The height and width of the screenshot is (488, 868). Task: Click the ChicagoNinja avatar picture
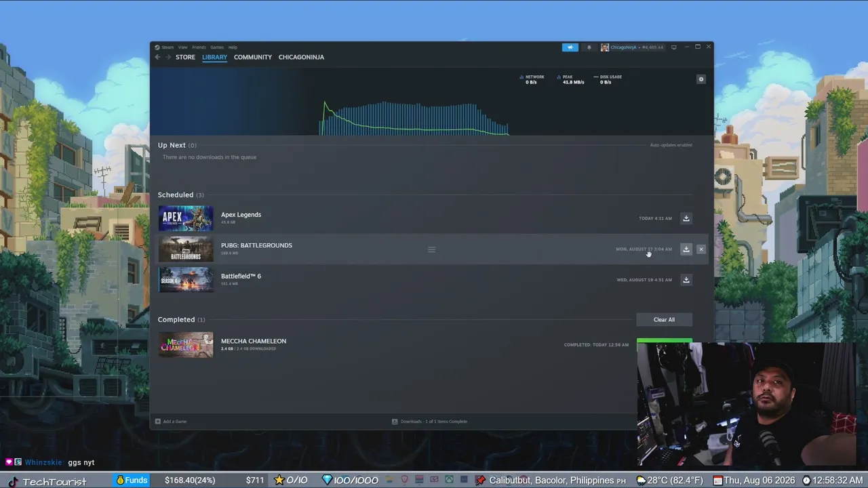click(604, 47)
